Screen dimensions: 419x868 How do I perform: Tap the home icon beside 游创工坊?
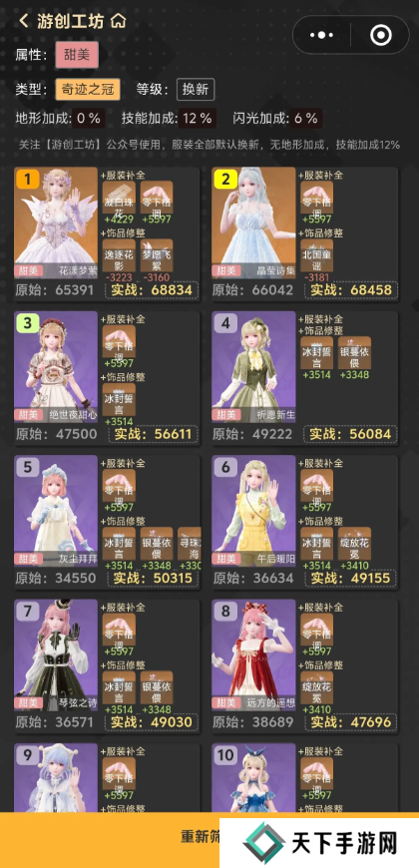(x=118, y=21)
